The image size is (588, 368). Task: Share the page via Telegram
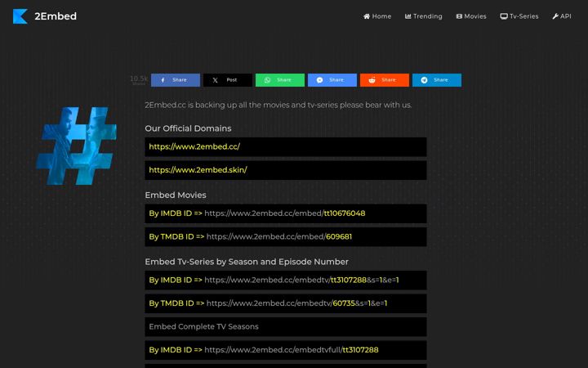pyautogui.click(x=437, y=80)
